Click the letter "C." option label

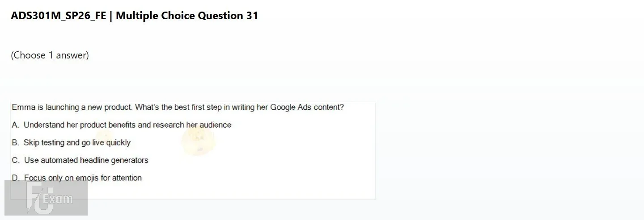tap(16, 160)
